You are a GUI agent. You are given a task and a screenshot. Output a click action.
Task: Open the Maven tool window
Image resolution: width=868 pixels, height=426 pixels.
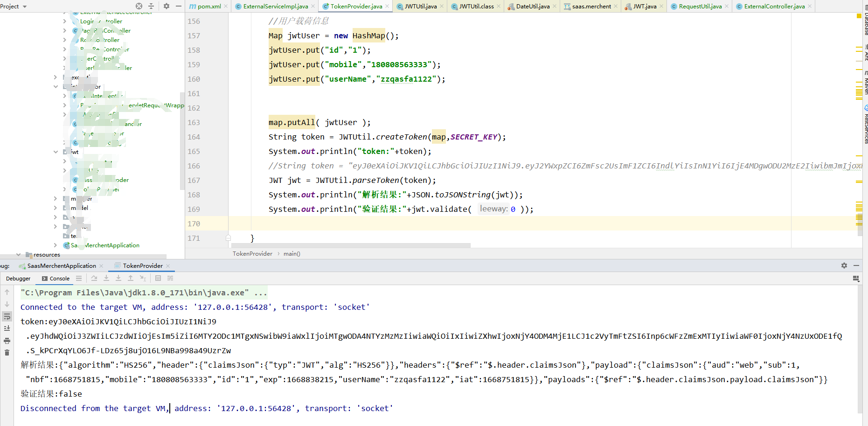tap(866, 83)
